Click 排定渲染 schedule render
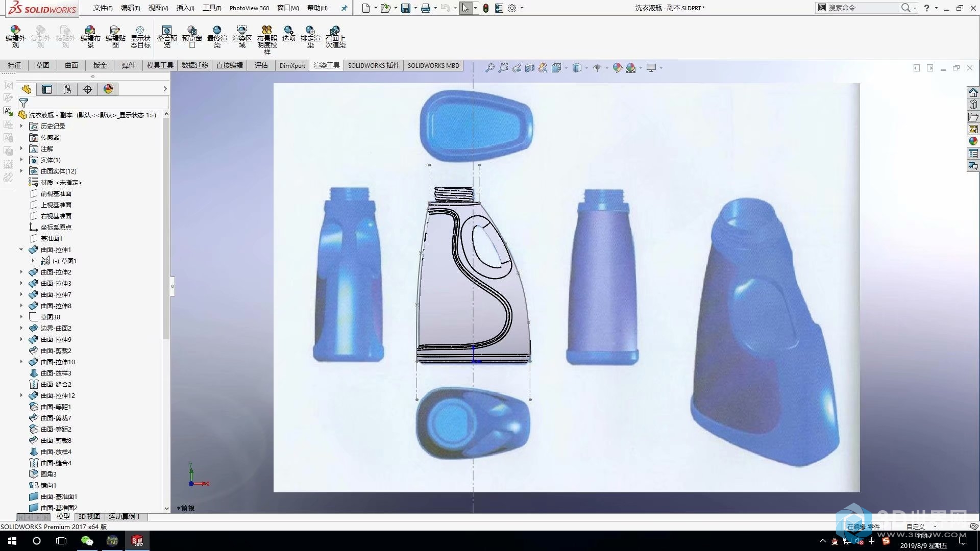 click(x=310, y=37)
